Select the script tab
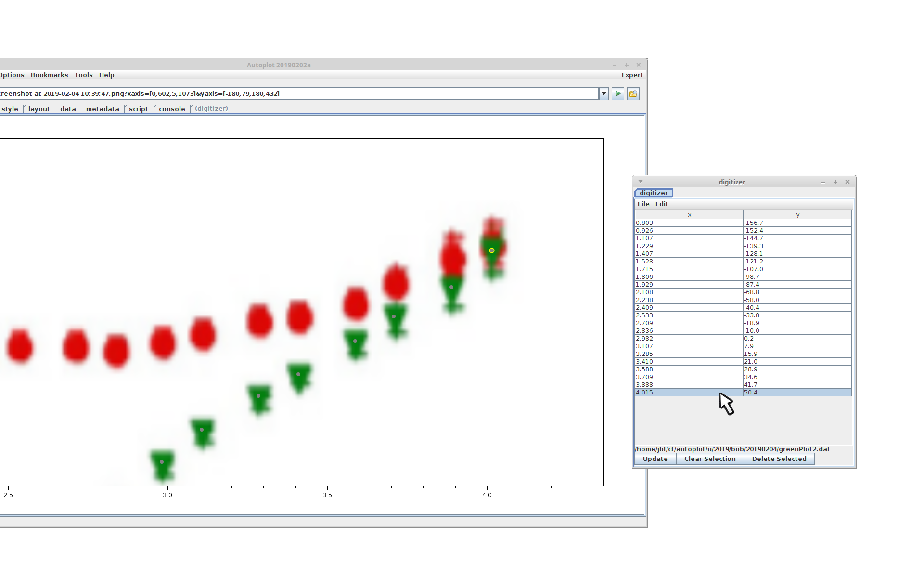Screen dimensions: 924x578 tap(139, 109)
